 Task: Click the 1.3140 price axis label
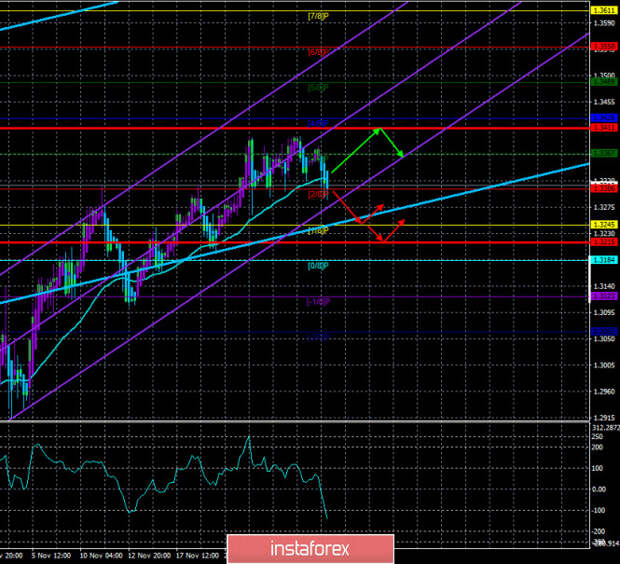[x=605, y=286]
